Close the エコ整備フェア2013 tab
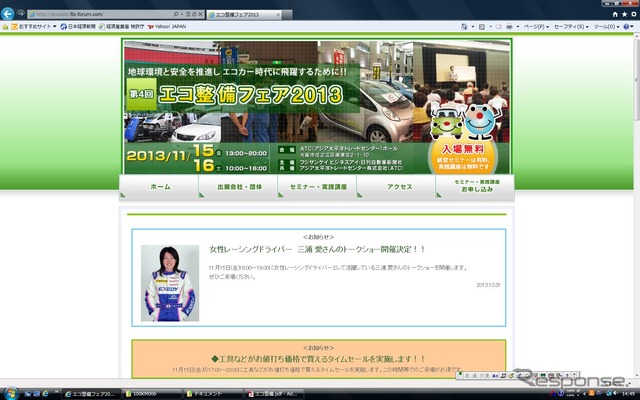Screen dimensions: 640x400 click(278, 15)
